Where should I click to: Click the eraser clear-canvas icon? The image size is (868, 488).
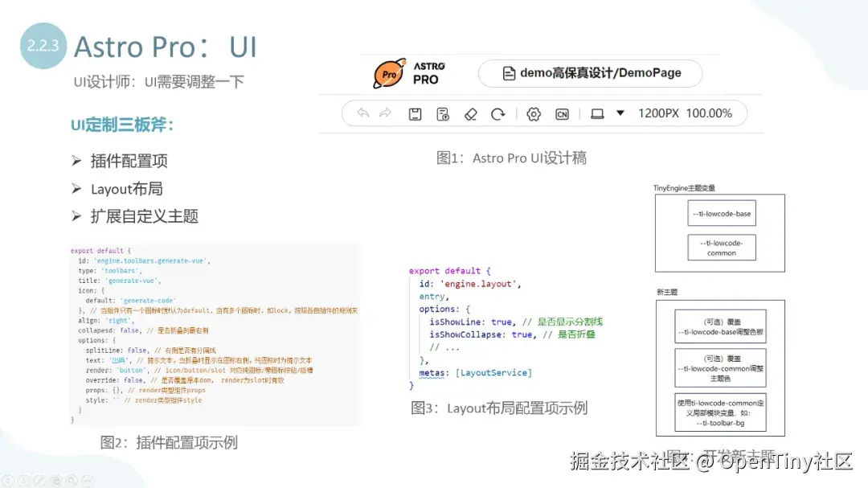point(470,114)
